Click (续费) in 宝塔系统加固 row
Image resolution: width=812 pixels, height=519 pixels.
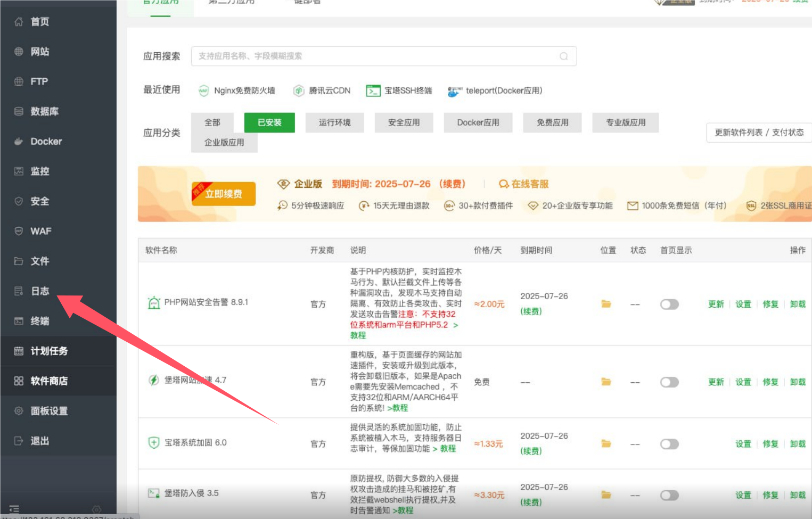[531, 451]
